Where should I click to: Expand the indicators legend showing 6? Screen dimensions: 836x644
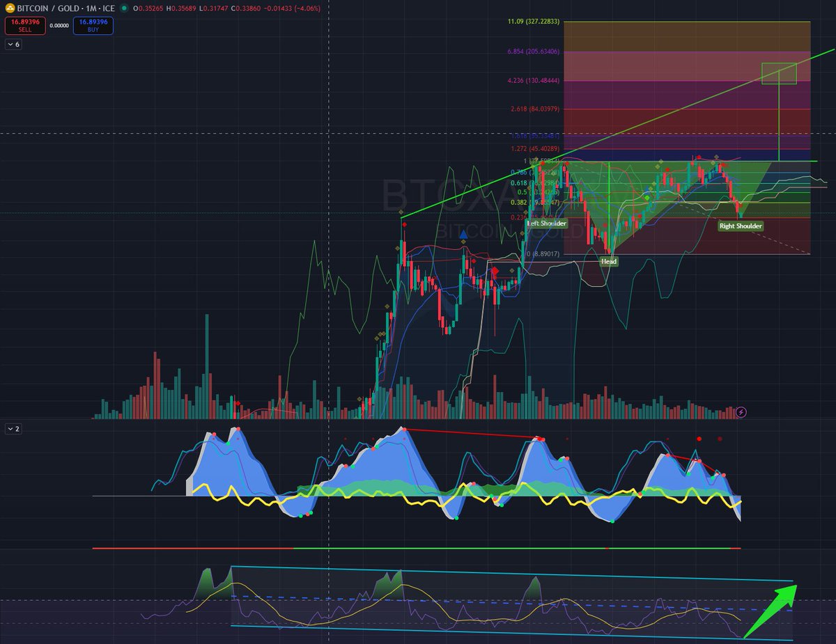coord(14,44)
